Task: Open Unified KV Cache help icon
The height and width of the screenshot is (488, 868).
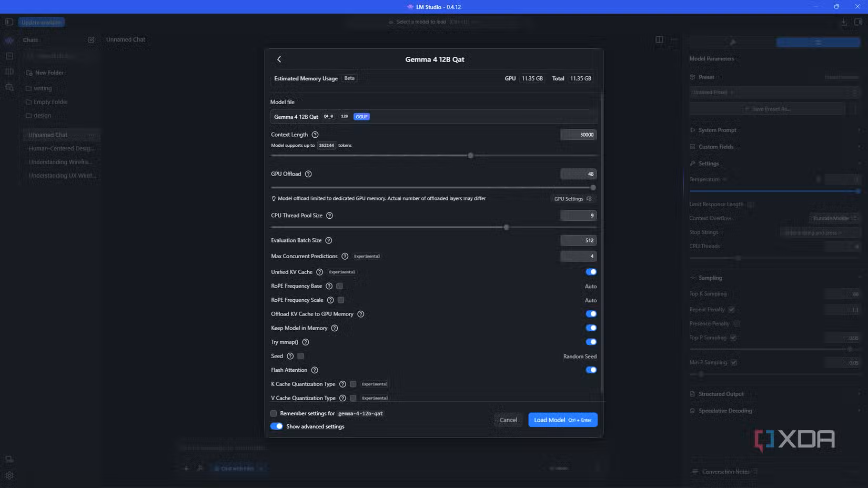Action: click(x=319, y=272)
